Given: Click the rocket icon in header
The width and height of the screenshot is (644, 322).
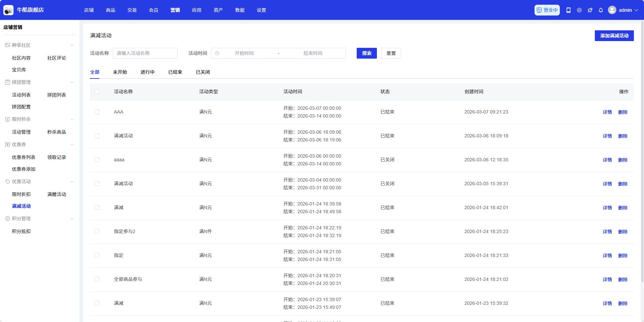Looking at the screenshot, I should click(590, 10).
